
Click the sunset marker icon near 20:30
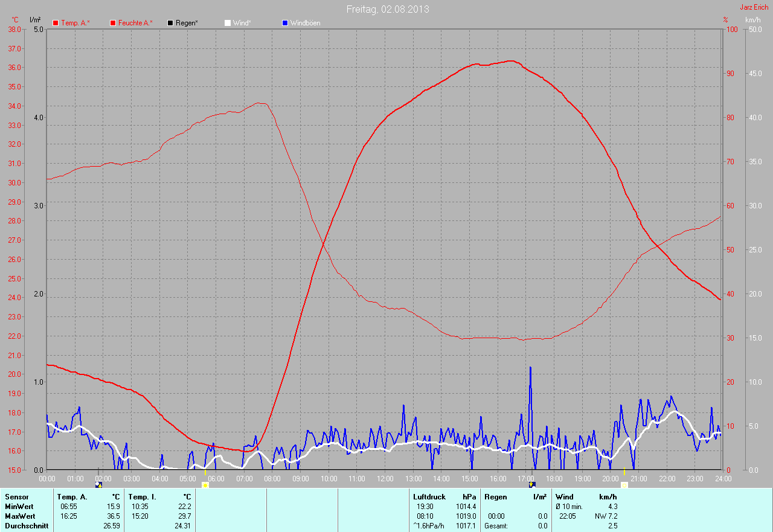624,485
